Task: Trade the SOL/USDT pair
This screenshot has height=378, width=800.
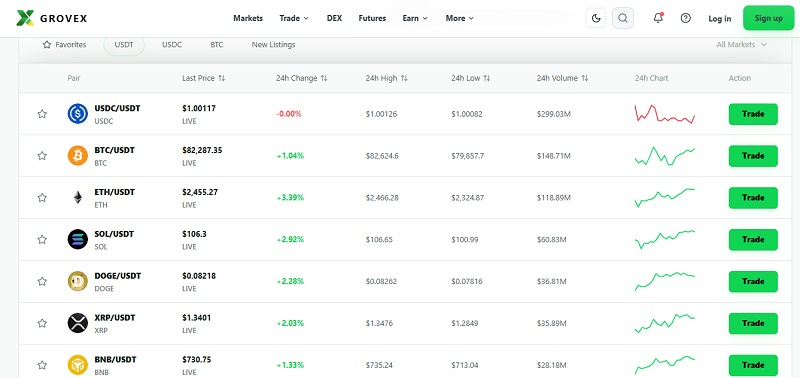Action: pyautogui.click(x=753, y=239)
